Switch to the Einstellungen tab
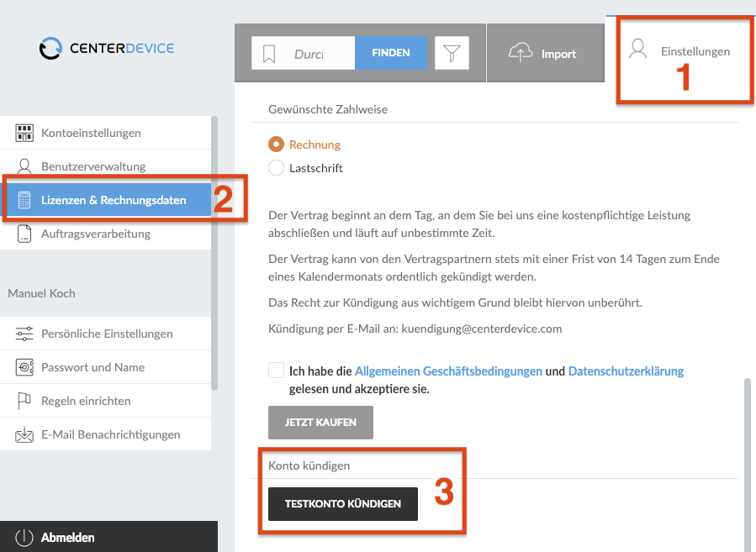 point(680,50)
